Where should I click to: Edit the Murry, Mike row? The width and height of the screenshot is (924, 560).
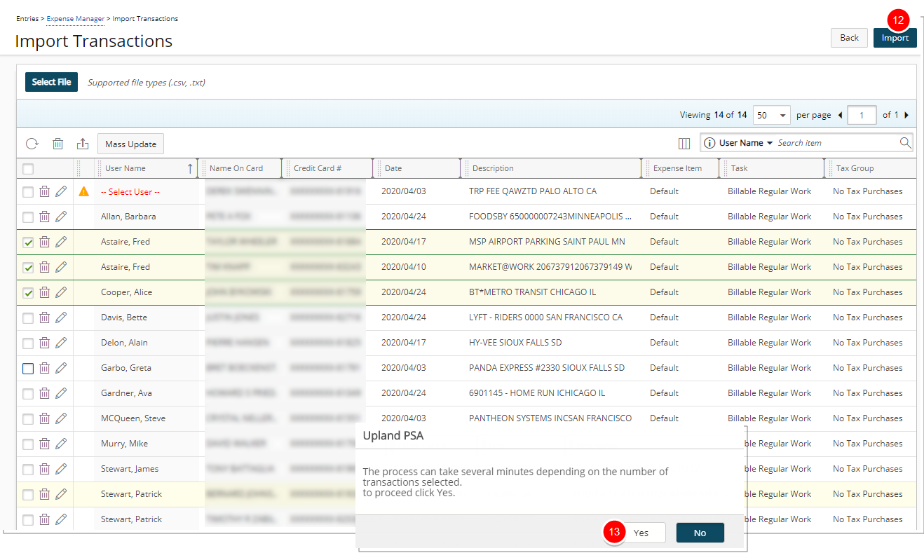(61, 444)
